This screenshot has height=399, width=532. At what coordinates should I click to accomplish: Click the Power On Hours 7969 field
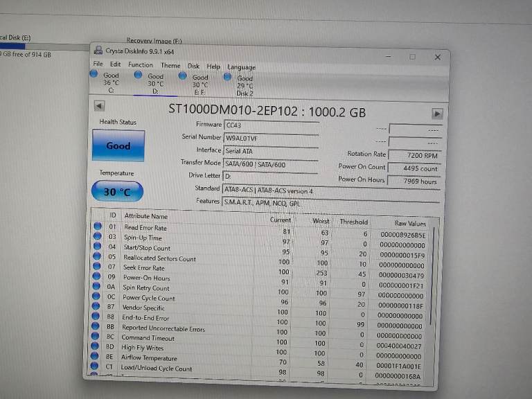(x=414, y=181)
